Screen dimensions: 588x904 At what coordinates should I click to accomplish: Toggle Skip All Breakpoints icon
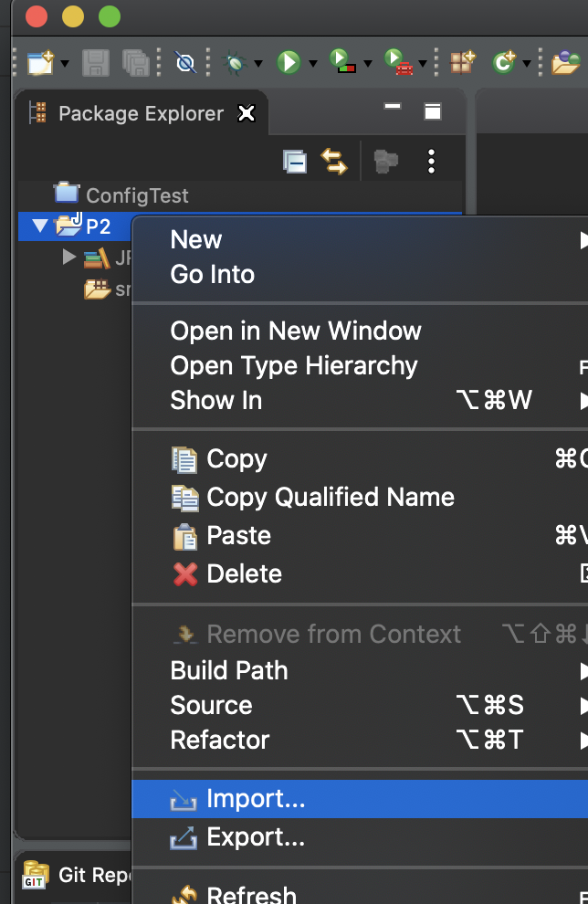pyautogui.click(x=185, y=62)
